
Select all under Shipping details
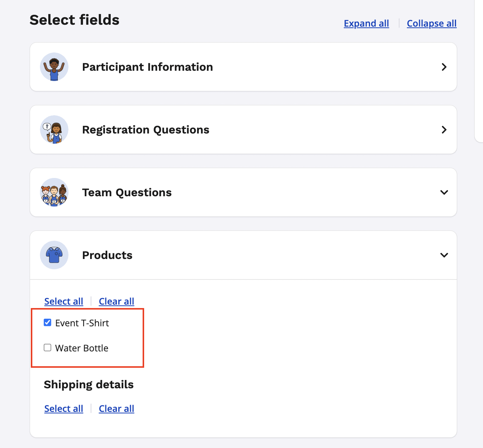point(64,409)
